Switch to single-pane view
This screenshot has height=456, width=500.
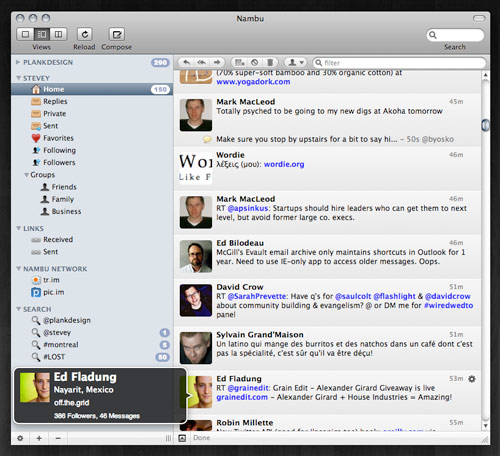coord(25,34)
